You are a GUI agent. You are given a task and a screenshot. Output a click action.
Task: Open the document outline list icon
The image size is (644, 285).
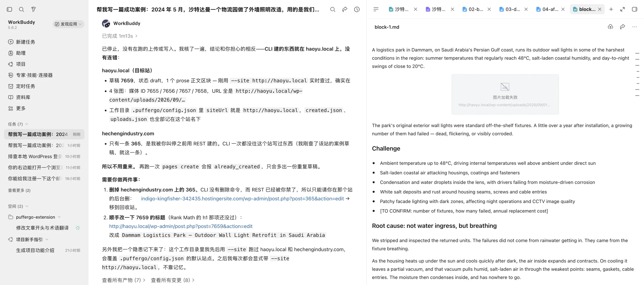376,9
